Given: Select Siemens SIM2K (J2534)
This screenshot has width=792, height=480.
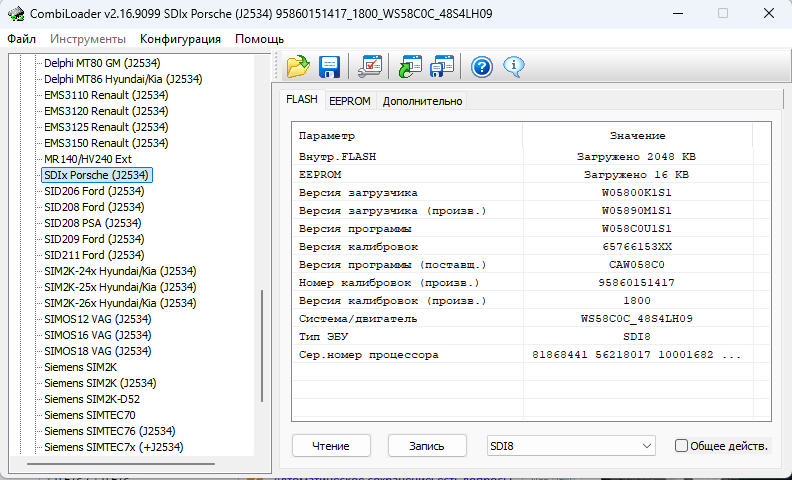Looking at the screenshot, I should point(100,383).
